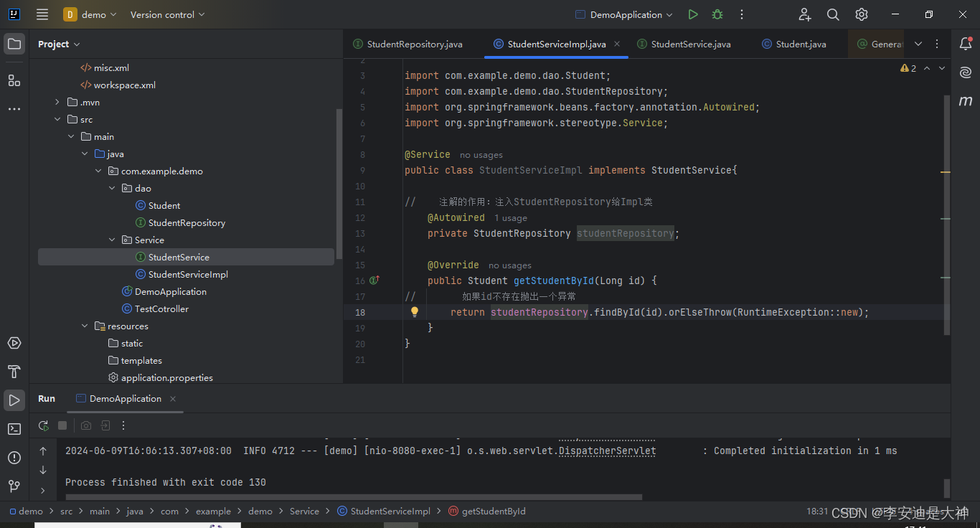Open Run tool window icon
980x528 pixels.
click(x=14, y=400)
